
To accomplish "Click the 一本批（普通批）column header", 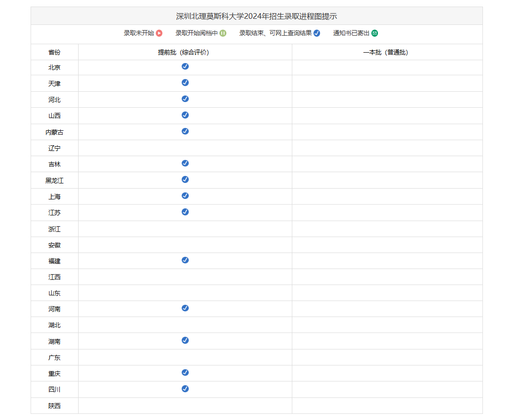I will (x=386, y=52).
